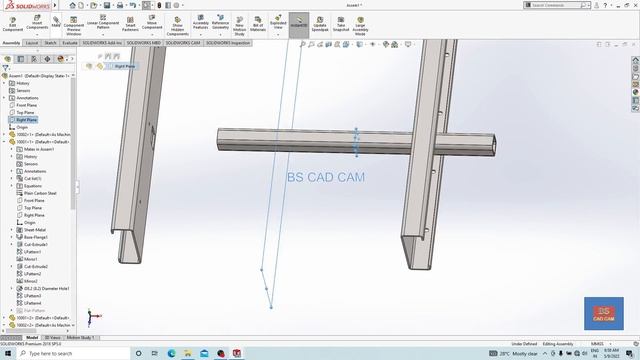Viewport: 640px width, 360px height.
Task: Open the SOLIDWORKS CAM tab
Action: 183,43
